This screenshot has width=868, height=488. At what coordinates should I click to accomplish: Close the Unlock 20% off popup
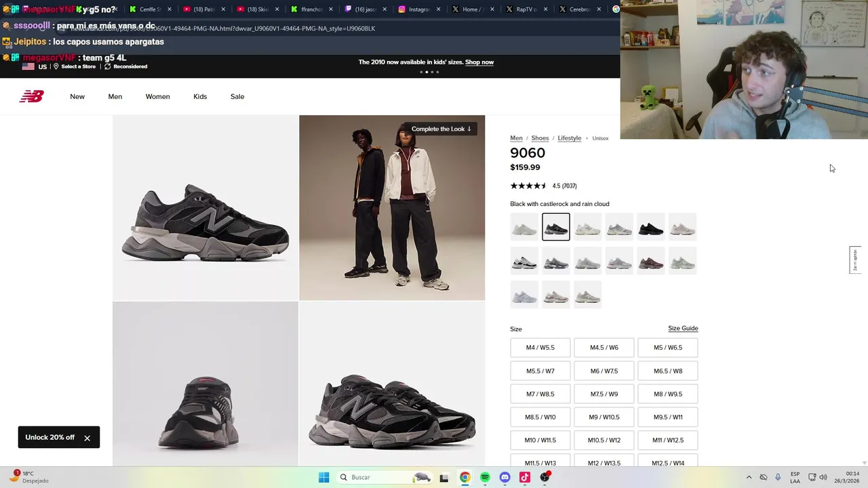(x=87, y=438)
